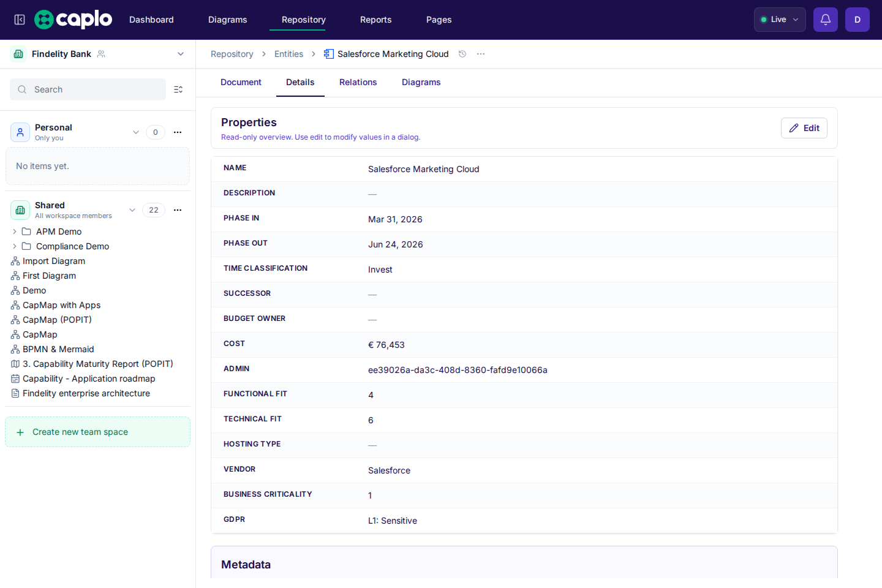Click the Shared space building icon
This screenshot has height=588, width=882.
[20, 210]
